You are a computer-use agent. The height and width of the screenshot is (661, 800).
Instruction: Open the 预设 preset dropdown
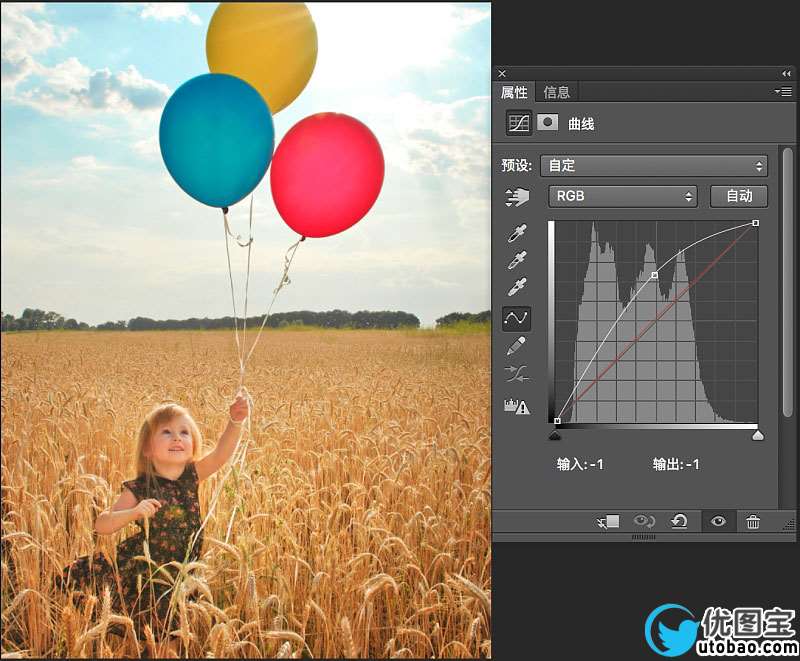tap(654, 166)
